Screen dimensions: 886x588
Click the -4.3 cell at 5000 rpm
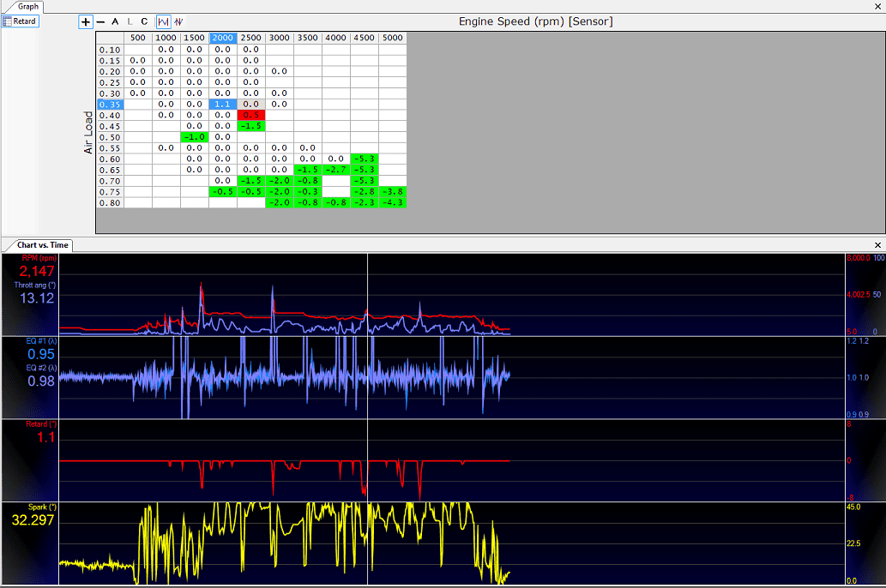click(x=393, y=203)
